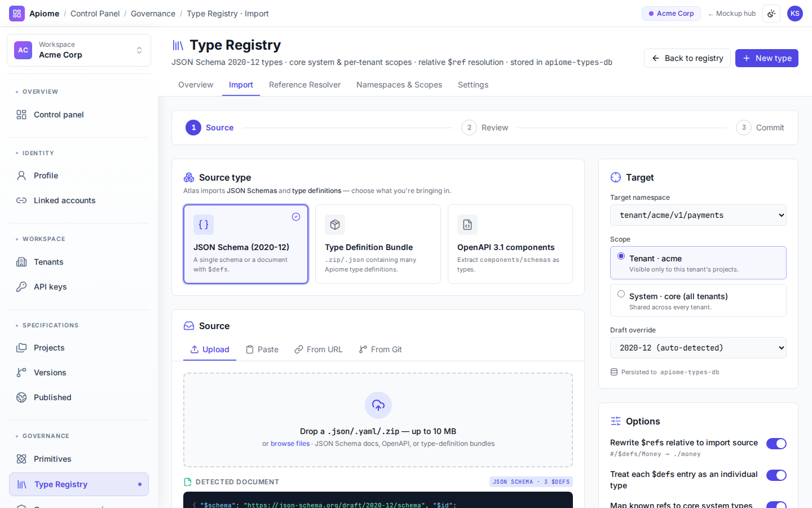Click the Projects folder icon
The height and width of the screenshot is (508, 812).
click(x=21, y=348)
